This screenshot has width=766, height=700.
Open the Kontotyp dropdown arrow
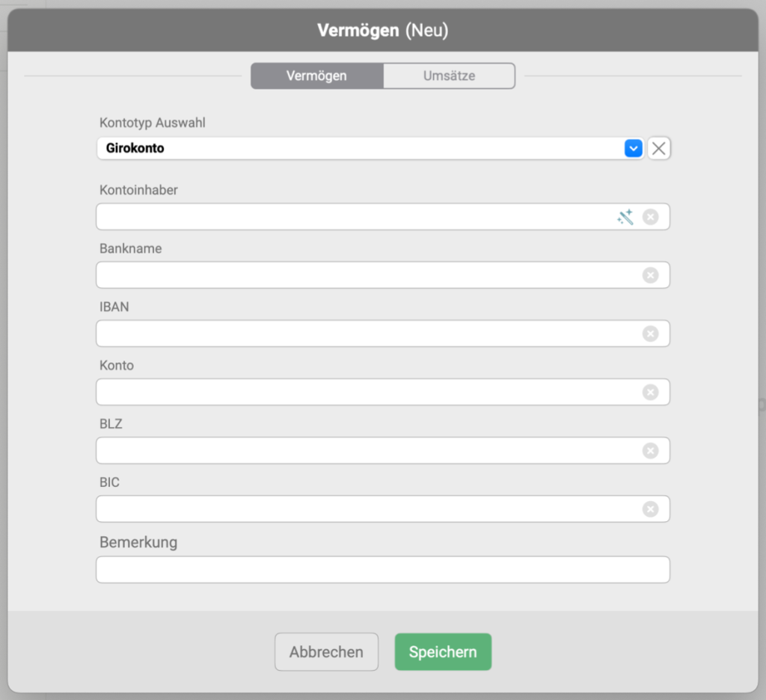click(633, 149)
